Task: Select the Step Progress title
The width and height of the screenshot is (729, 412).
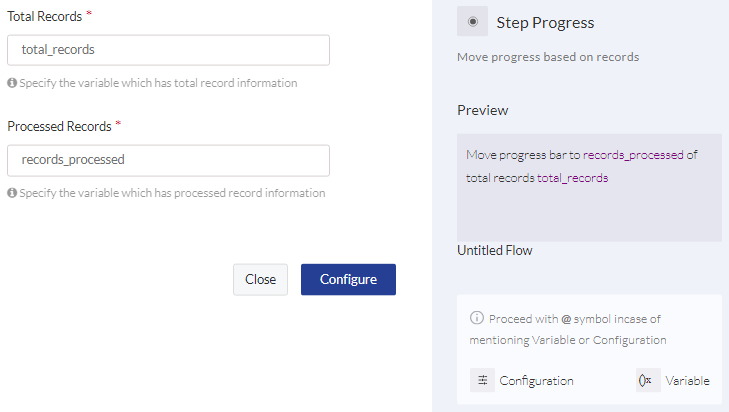Action: pos(545,23)
